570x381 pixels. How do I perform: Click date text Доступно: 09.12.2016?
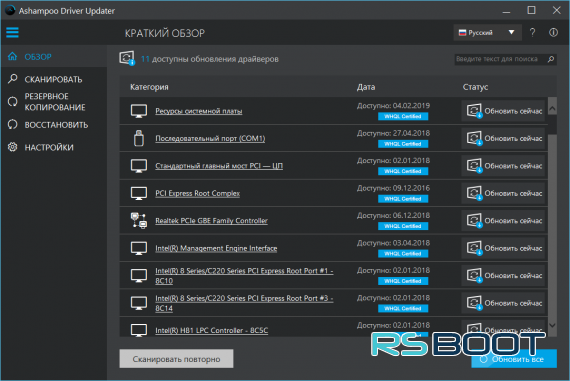coord(393,188)
